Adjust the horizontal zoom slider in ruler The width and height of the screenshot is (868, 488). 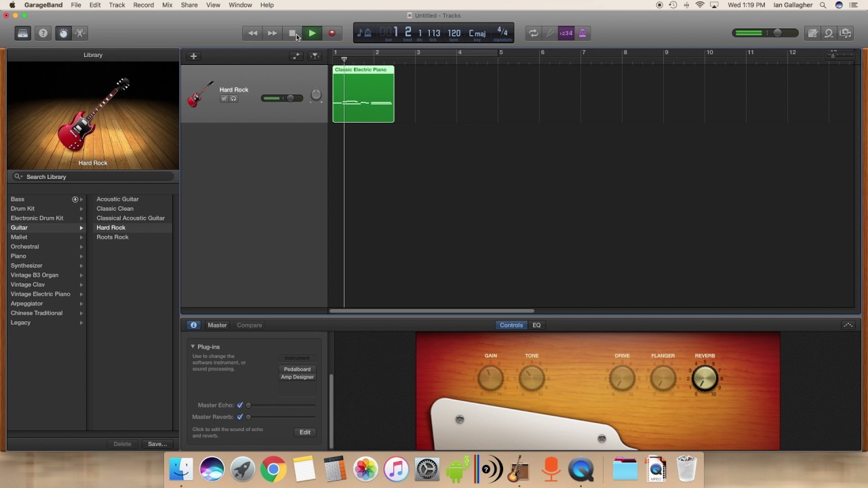841,56
